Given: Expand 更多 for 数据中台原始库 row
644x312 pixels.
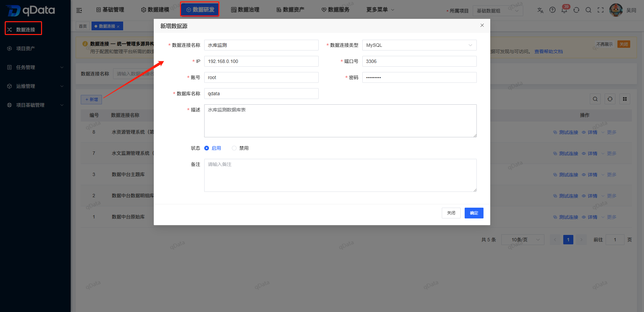Looking at the screenshot, I should point(609,217).
